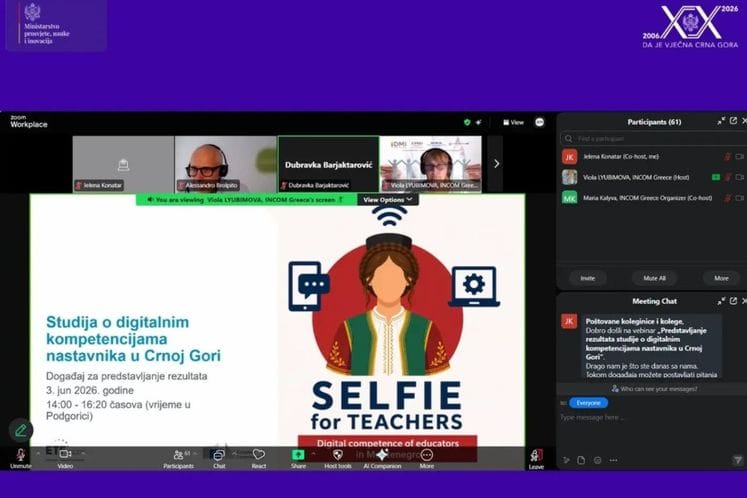Expand the arrow beside Chat button
The width and height of the screenshot is (747, 498).
(234, 454)
